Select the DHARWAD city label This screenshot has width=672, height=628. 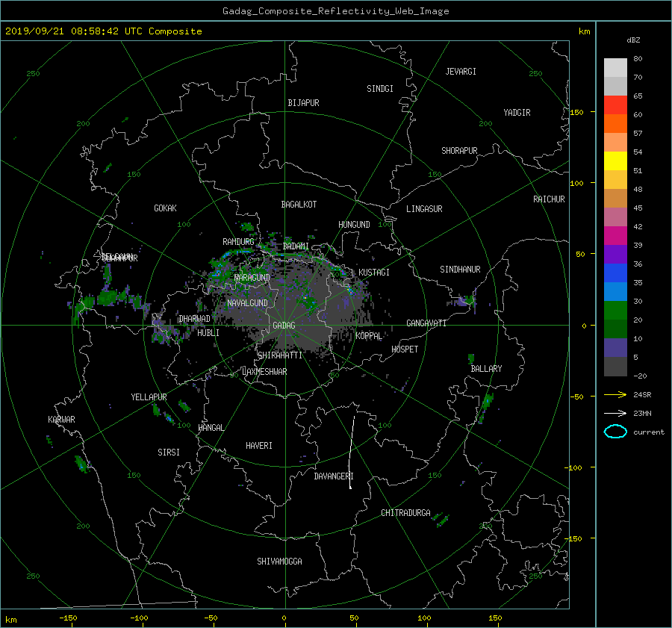pos(194,319)
